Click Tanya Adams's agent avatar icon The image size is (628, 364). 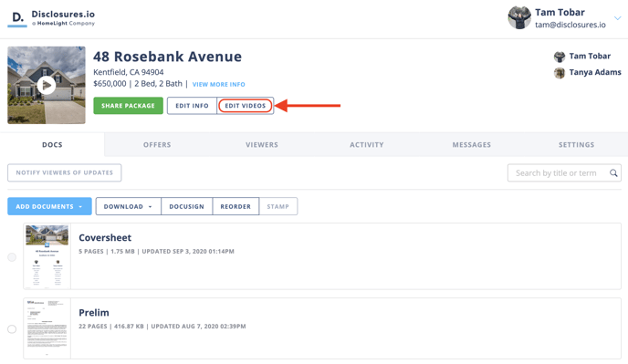point(560,73)
